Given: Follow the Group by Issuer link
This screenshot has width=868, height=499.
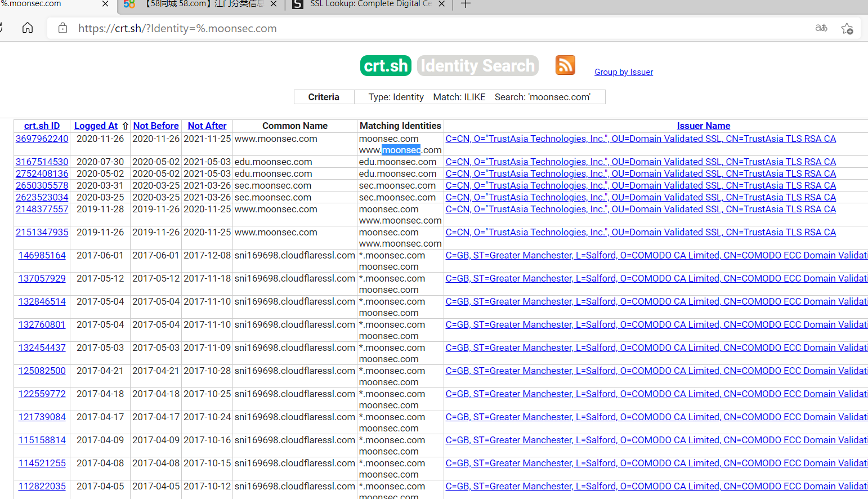Looking at the screenshot, I should tap(624, 72).
